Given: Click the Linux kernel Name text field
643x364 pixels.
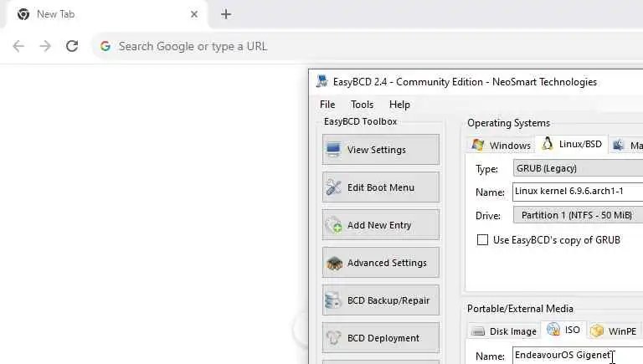Looking at the screenshot, I should click(578, 192).
